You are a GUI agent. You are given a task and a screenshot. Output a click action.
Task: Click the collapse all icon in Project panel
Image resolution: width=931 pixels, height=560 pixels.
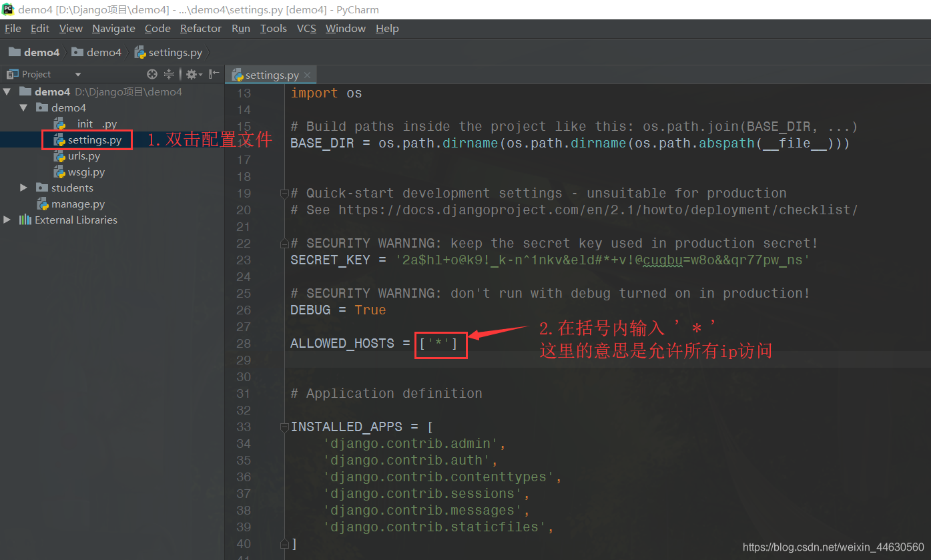(169, 74)
